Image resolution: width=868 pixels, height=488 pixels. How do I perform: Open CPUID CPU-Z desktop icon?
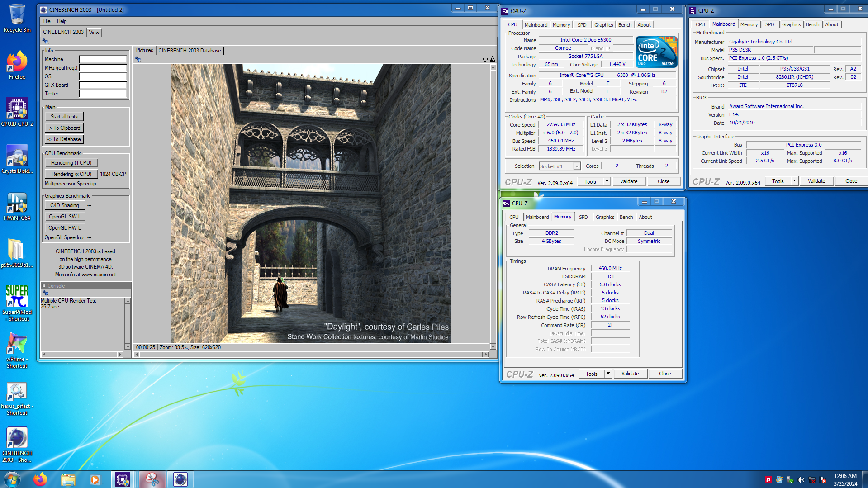coord(17,112)
